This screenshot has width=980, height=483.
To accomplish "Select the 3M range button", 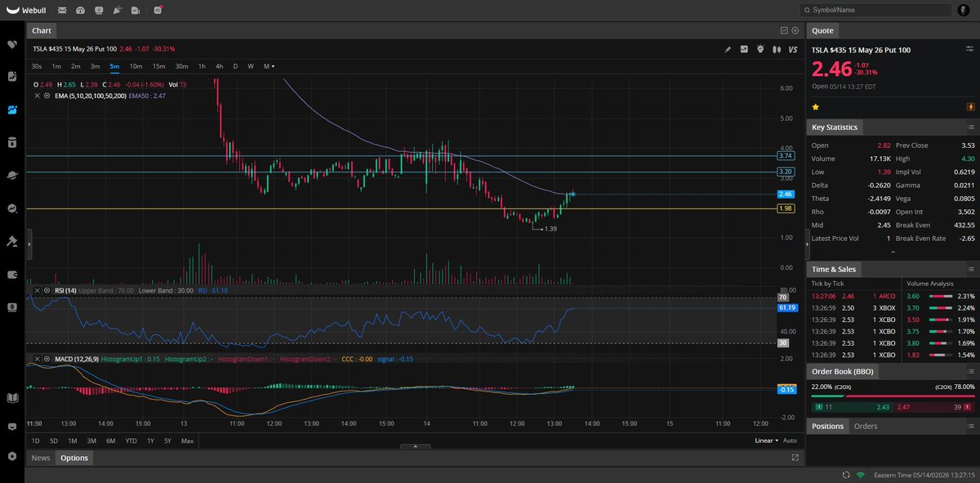I will coord(91,441).
